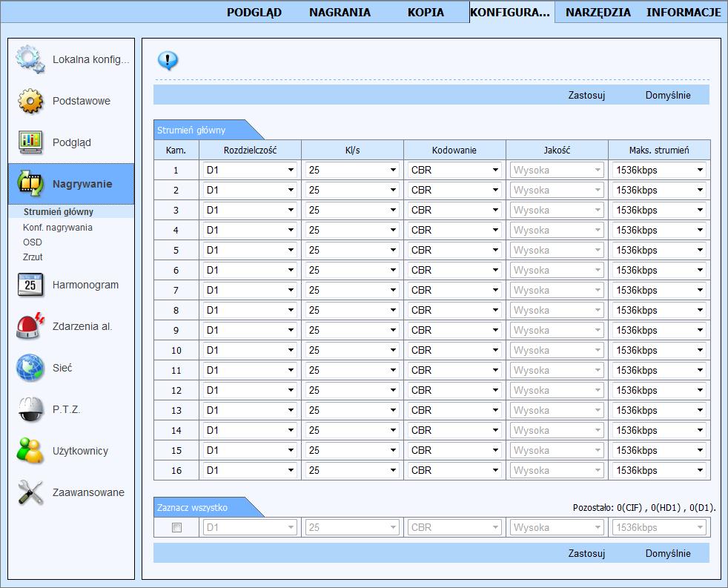Open the Użytkownicy people icon
728x588 pixels.
30,451
